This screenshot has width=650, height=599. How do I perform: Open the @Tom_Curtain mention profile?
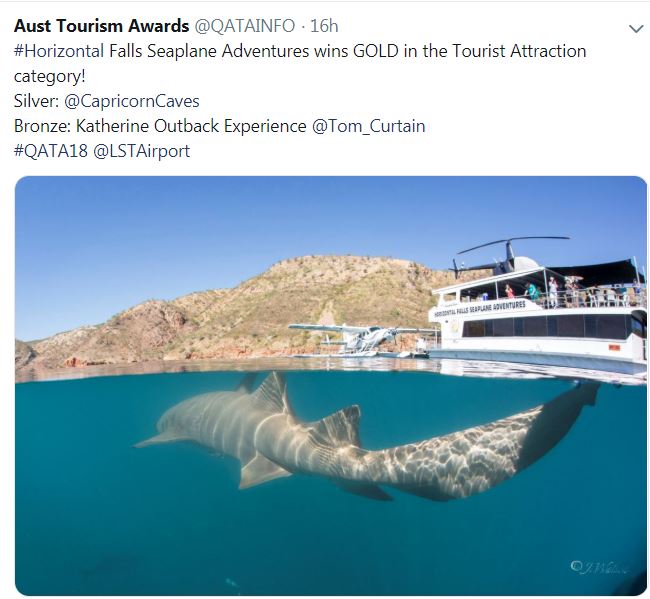pos(369,126)
